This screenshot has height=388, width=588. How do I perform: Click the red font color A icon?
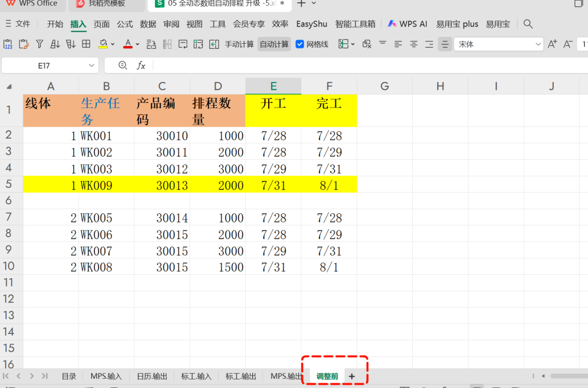pos(128,44)
